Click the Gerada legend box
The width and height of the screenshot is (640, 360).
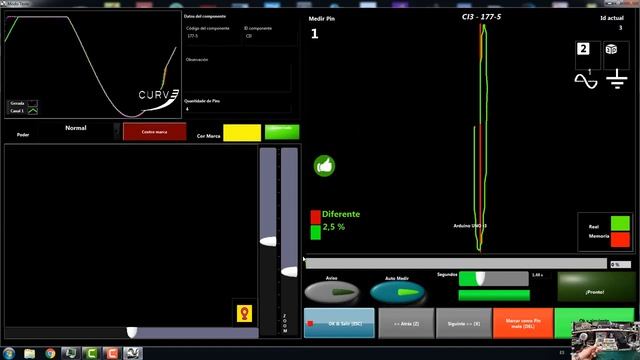[x=33, y=103]
